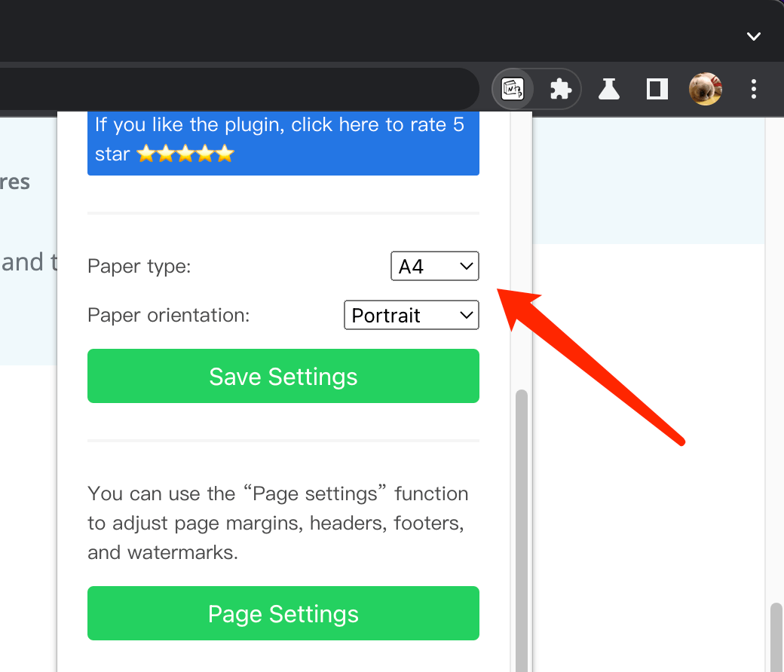Open the Paper orientation Portrait dropdown
Viewport: 784px width, 672px height.
(x=412, y=315)
